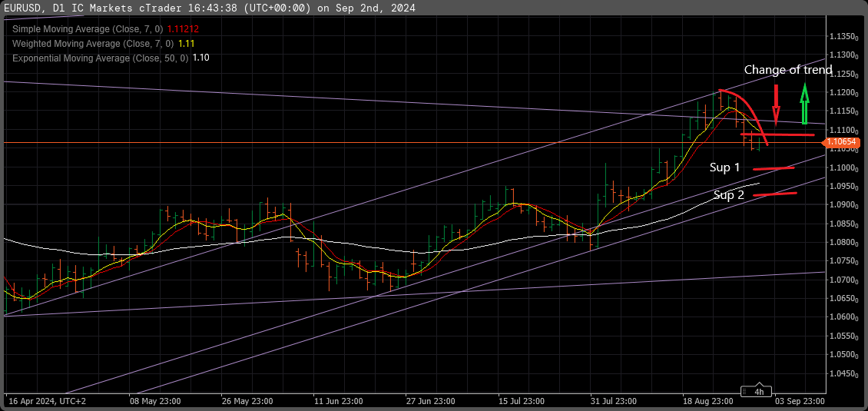Screen dimensions: 868x411
Task: Click the 1.0800 price axis label
Action: (x=843, y=243)
